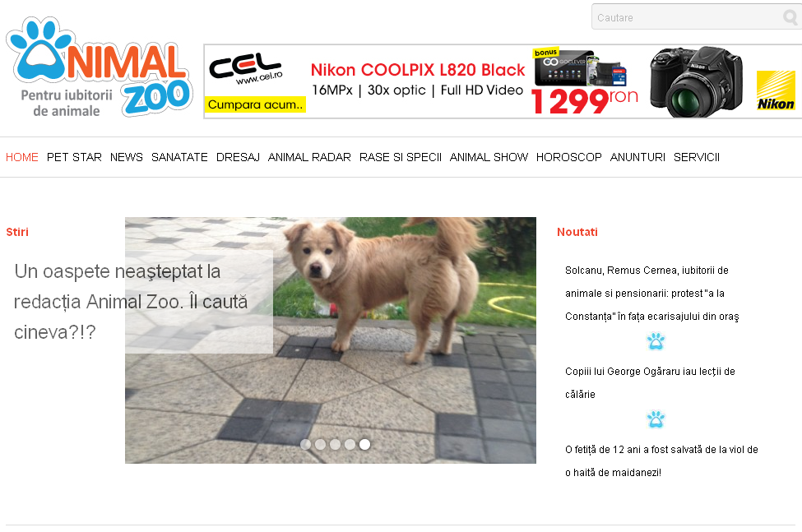
Task: Open the fetiță de 12 ani article
Action: 661,461
